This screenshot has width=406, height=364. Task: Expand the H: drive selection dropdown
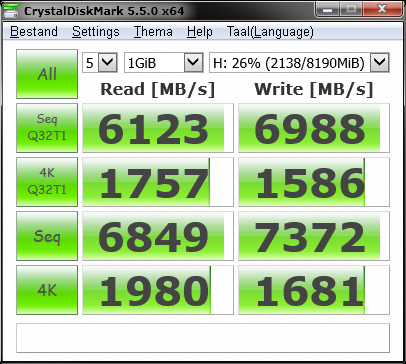[x=299, y=62]
